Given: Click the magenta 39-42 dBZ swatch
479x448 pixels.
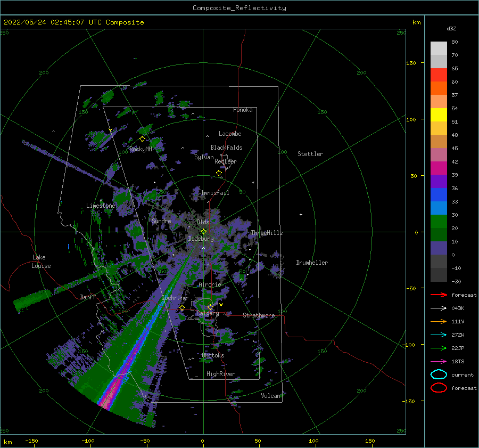Looking at the screenshot, I should [x=439, y=168].
